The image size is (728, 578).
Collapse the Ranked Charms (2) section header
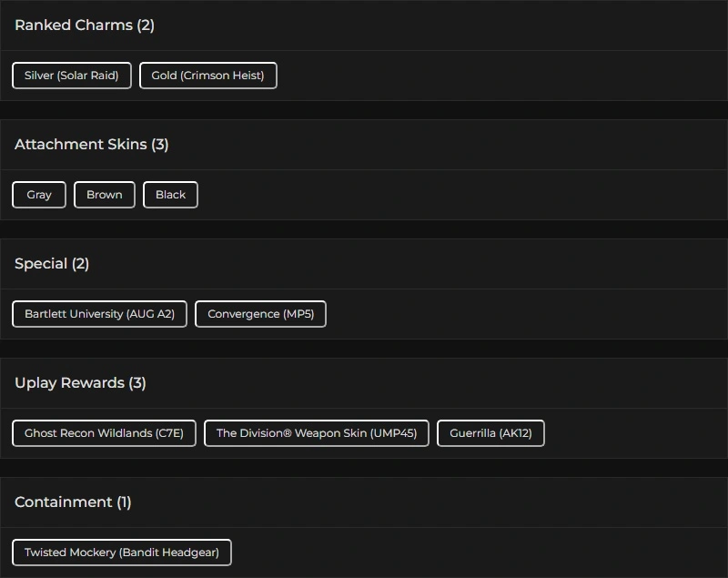click(x=85, y=25)
